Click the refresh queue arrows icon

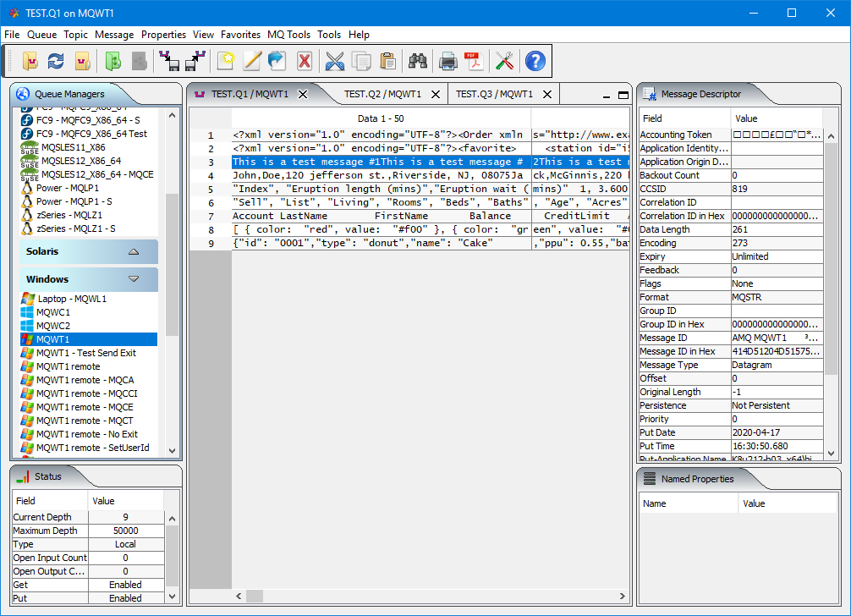56,61
